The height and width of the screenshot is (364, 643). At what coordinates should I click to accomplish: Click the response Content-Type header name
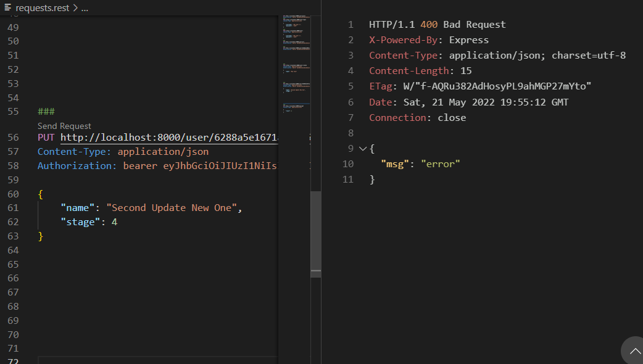click(x=403, y=56)
